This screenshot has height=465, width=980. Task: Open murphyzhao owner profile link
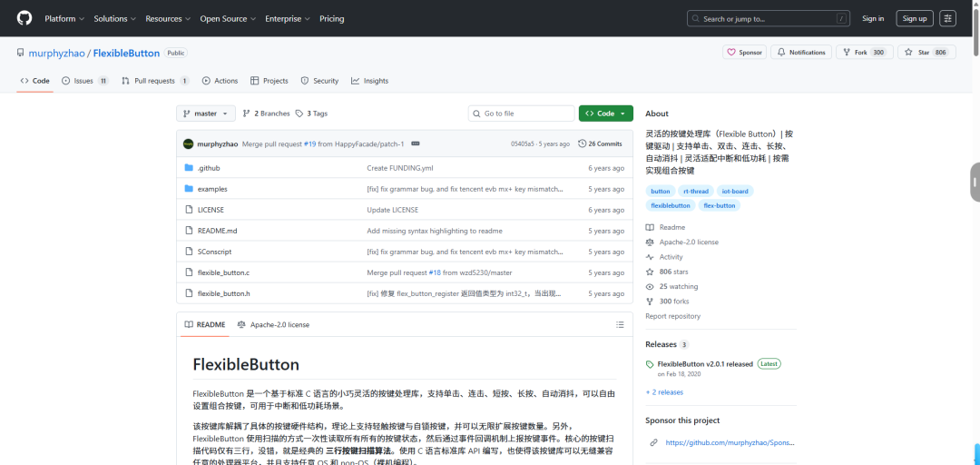(x=57, y=54)
